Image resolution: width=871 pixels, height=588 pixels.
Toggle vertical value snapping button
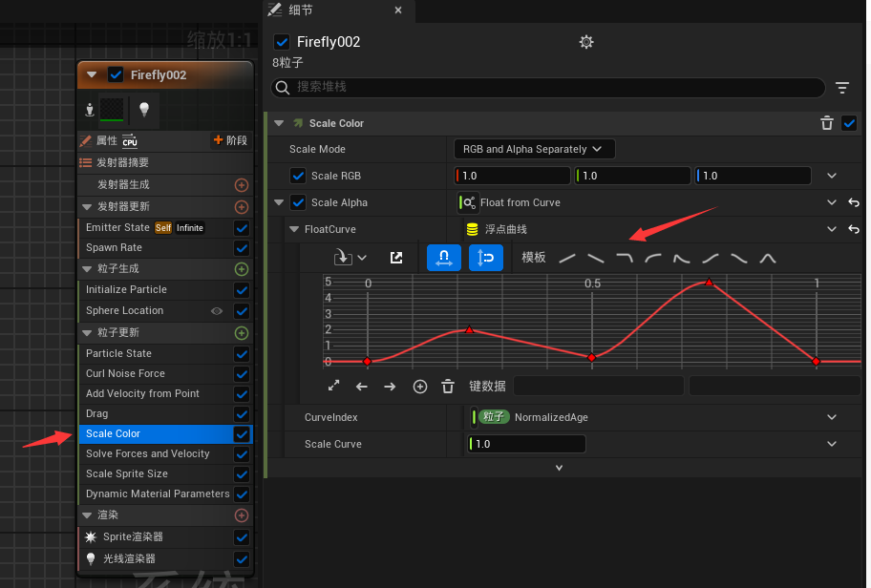pos(485,258)
